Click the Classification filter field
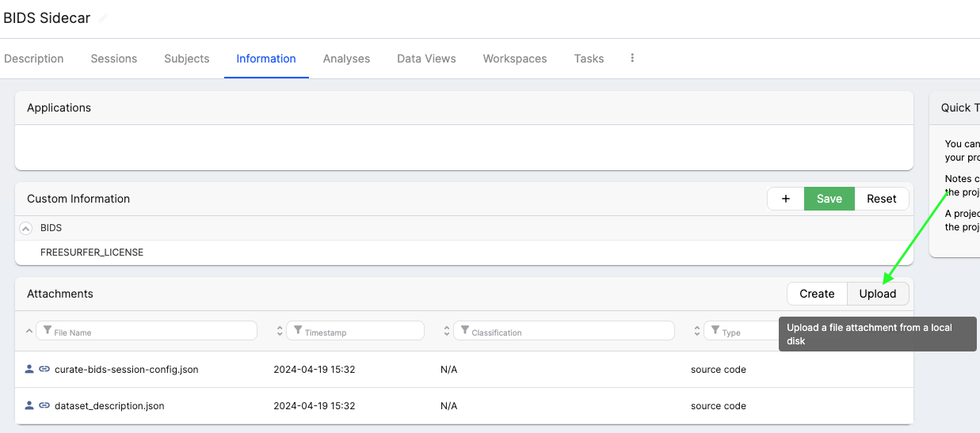This screenshot has height=433, width=980. pyautogui.click(x=564, y=331)
